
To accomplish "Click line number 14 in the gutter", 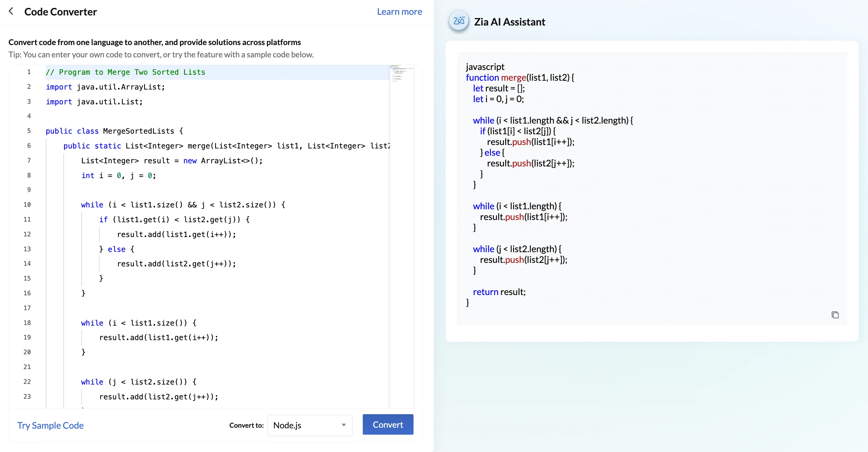I will pos(27,263).
